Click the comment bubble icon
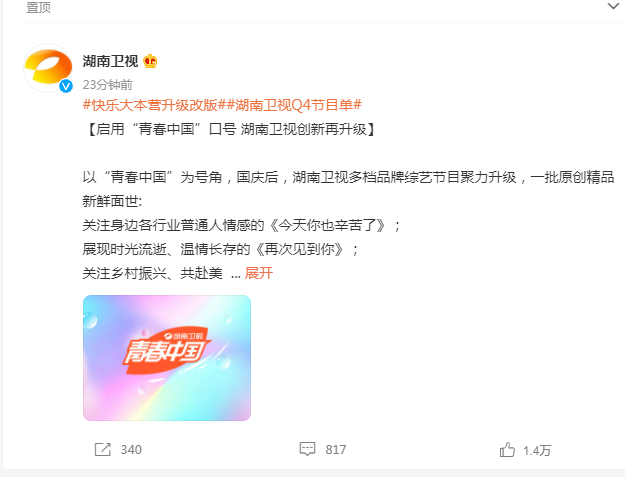 (307, 449)
